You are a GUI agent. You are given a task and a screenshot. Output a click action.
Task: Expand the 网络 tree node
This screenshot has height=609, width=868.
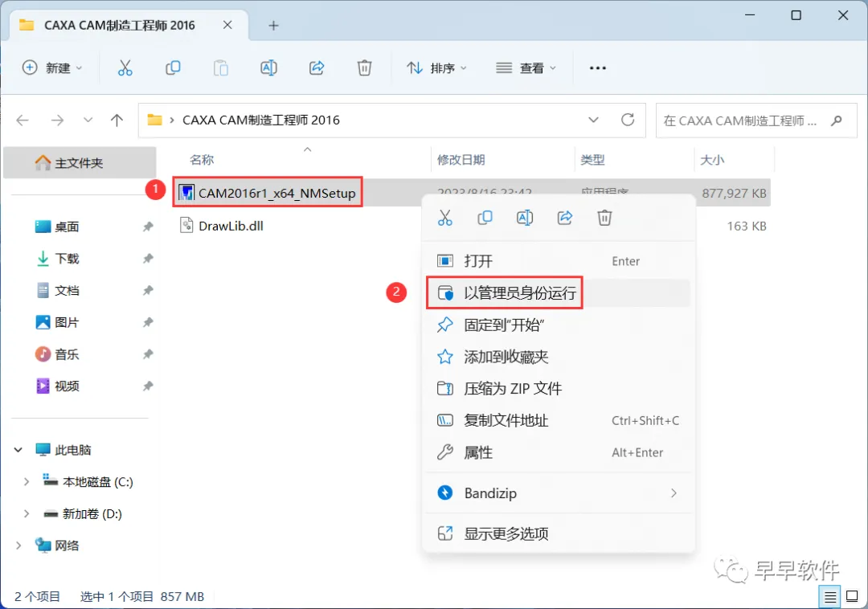click(x=18, y=546)
